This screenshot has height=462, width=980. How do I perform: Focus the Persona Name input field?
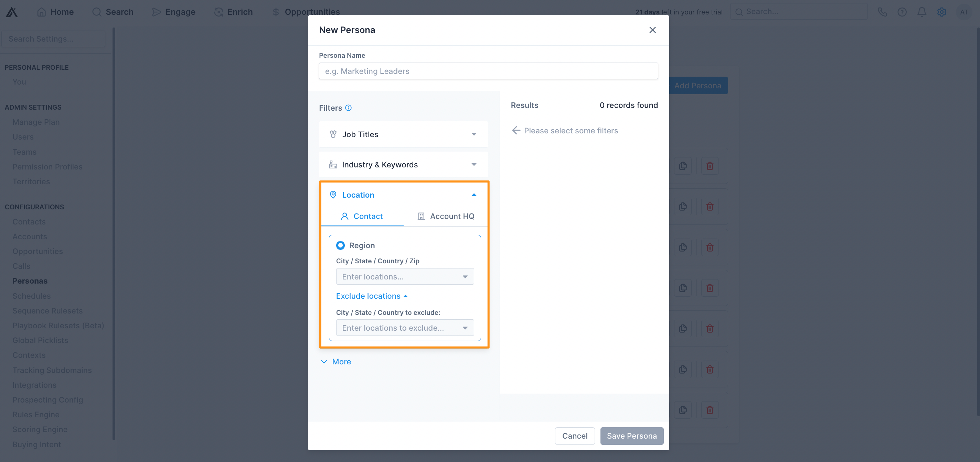489,71
